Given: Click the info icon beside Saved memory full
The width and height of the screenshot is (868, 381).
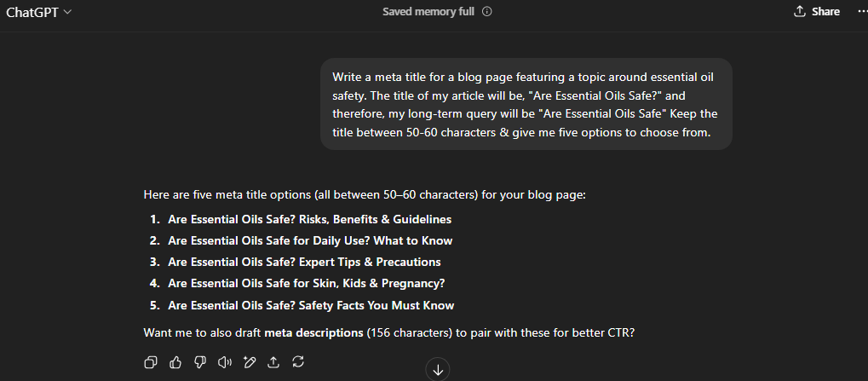Looking at the screenshot, I should [x=487, y=12].
